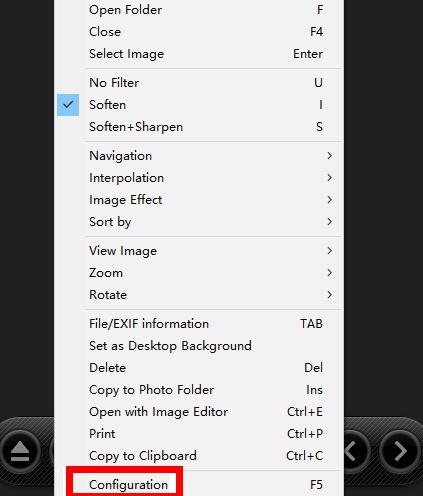Screen dimensions: 423x496
Task: Open the Rotate submenu
Action: point(200,295)
